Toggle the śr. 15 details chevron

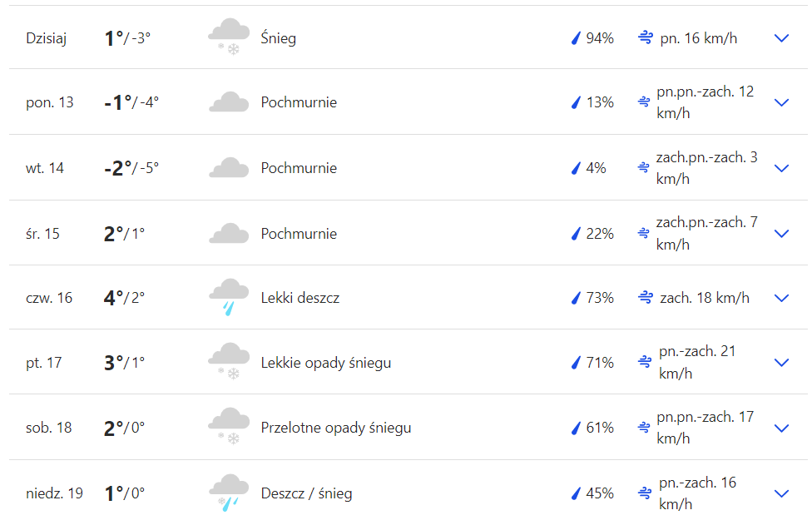pyautogui.click(x=781, y=234)
